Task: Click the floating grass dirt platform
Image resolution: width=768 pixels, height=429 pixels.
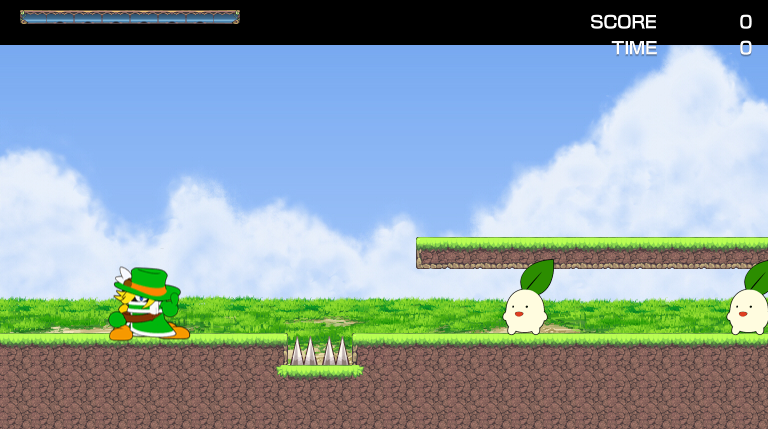Action: coord(592,253)
